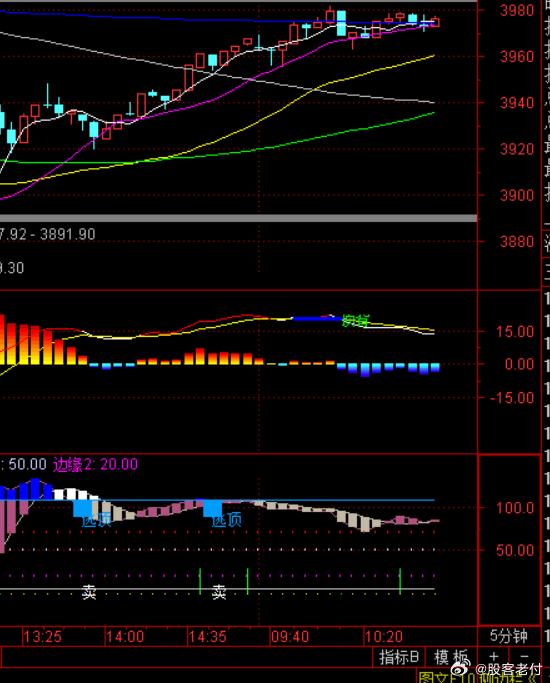
Task: Click the 图文F10 link at bottom
Action: [x=446, y=678]
